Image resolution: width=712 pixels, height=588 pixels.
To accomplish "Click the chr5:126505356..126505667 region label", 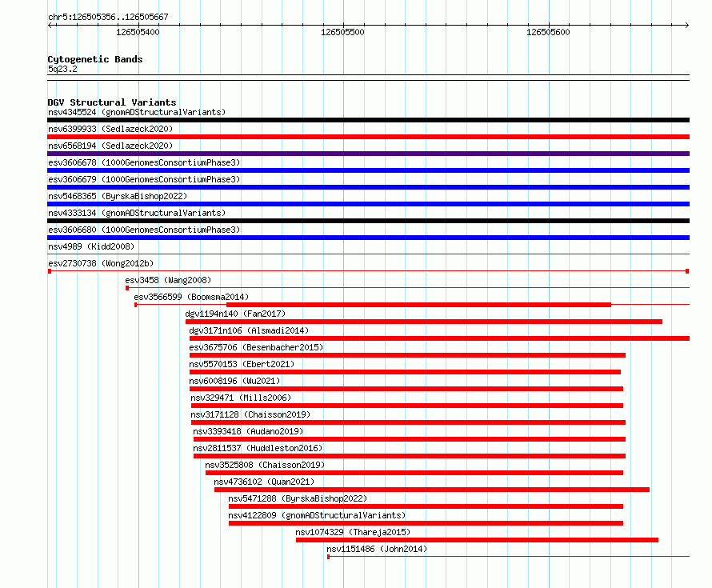I will coord(108,17).
